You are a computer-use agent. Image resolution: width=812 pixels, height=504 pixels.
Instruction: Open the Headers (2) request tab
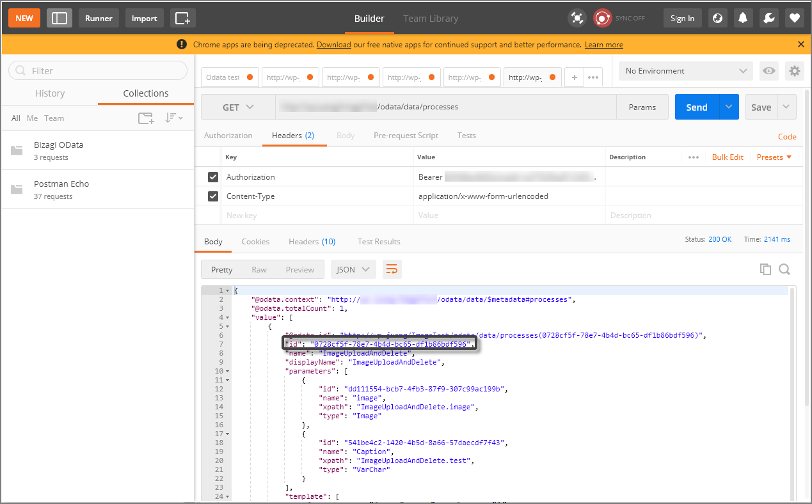click(293, 136)
